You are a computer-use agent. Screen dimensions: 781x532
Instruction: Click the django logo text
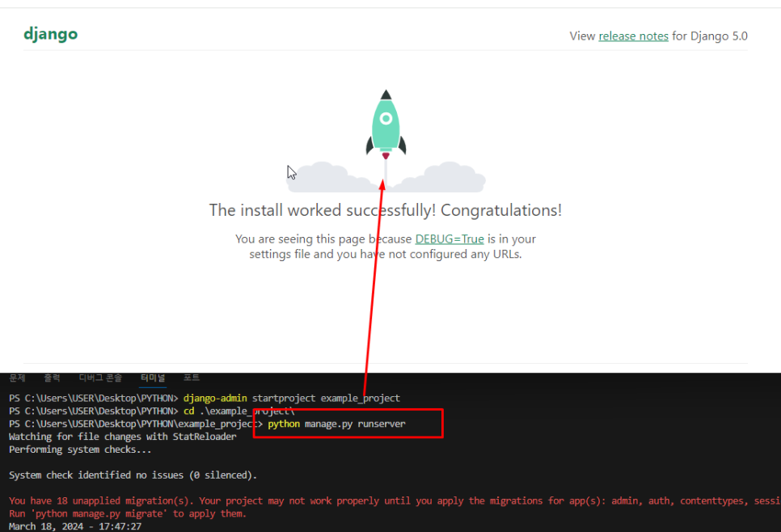coord(51,35)
